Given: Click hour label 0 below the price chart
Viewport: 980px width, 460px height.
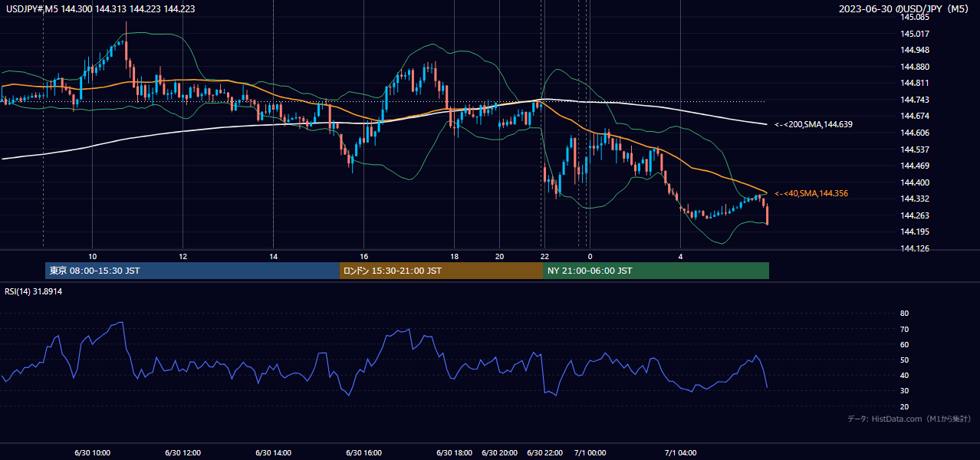Looking at the screenshot, I should 590,256.
